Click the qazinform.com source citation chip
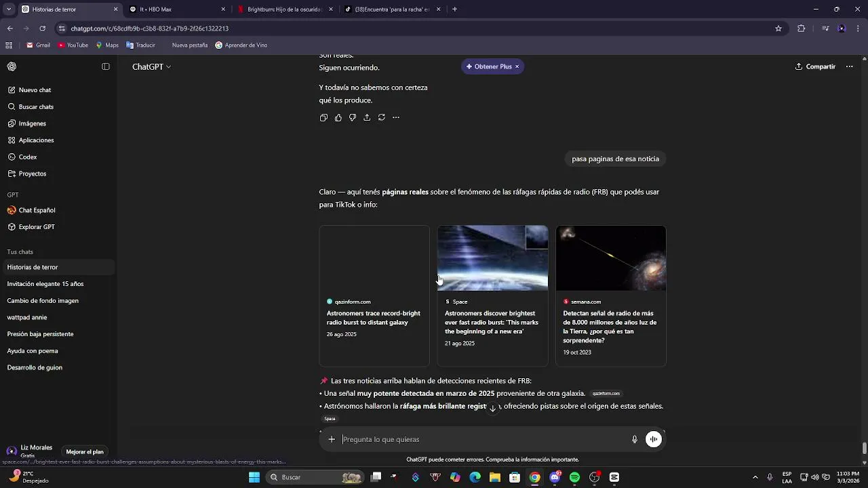 pyautogui.click(x=606, y=394)
